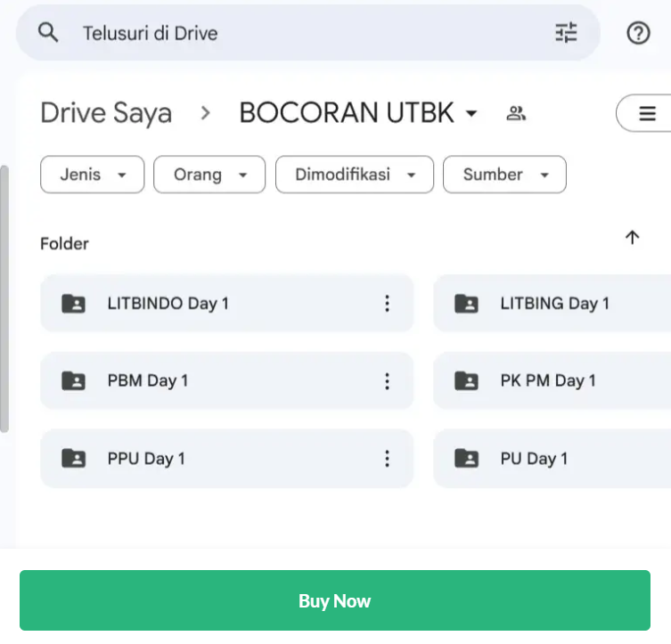Open the help question mark icon

pyautogui.click(x=638, y=33)
